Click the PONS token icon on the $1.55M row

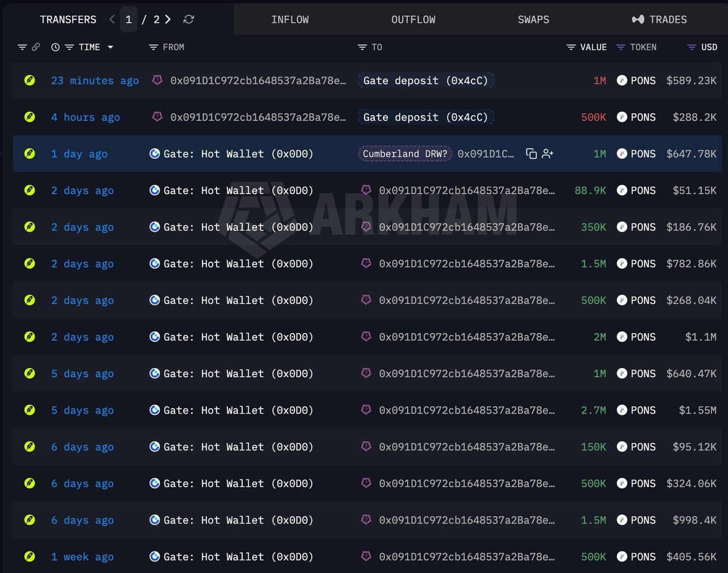point(622,410)
